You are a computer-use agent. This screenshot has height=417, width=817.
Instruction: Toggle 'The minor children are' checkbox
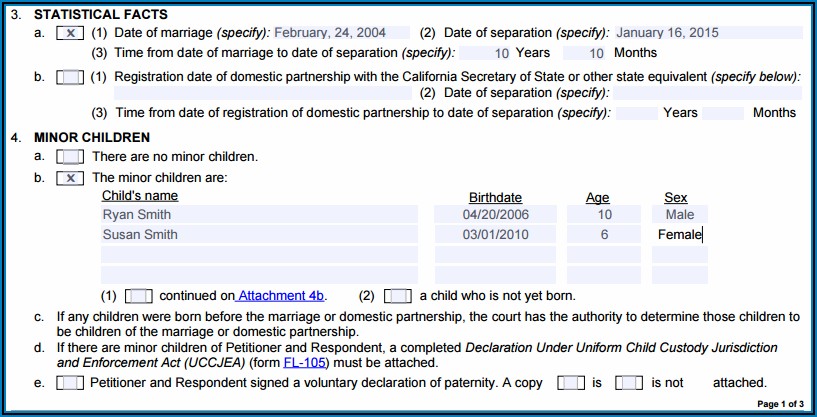(70, 178)
